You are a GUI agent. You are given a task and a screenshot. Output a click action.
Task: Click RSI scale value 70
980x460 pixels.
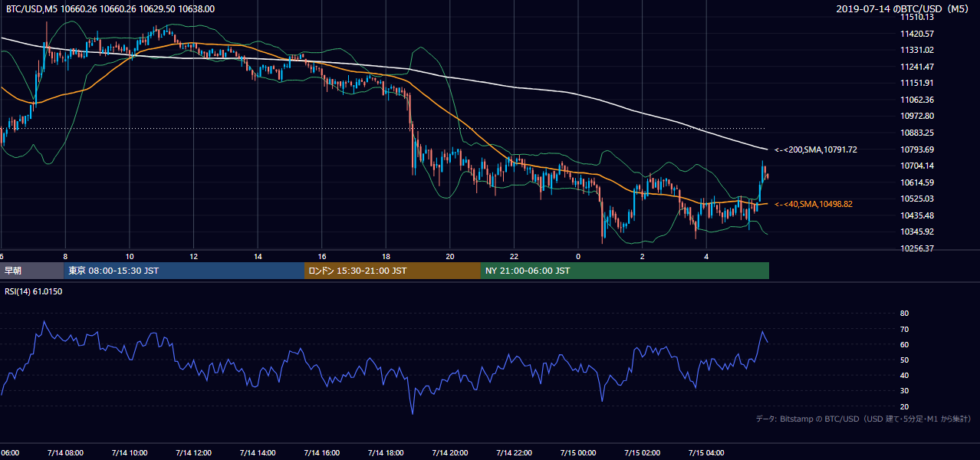click(x=904, y=329)
